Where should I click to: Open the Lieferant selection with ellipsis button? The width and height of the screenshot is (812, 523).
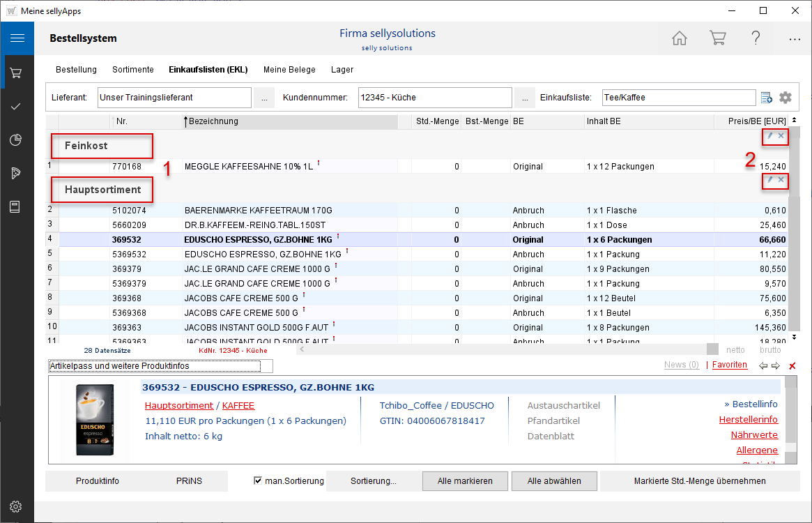pos(263,98)
